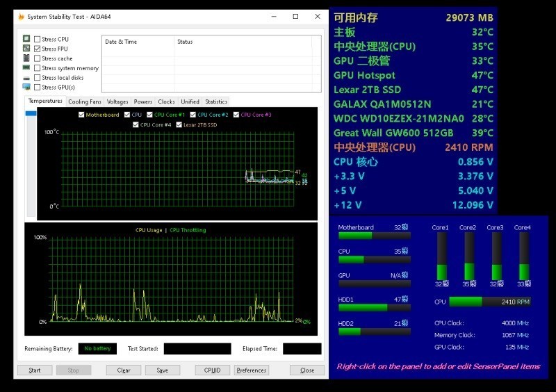Viewport: 556px width, 392px height.
Task: Open the CPUID window
Action: click(212, 370)
